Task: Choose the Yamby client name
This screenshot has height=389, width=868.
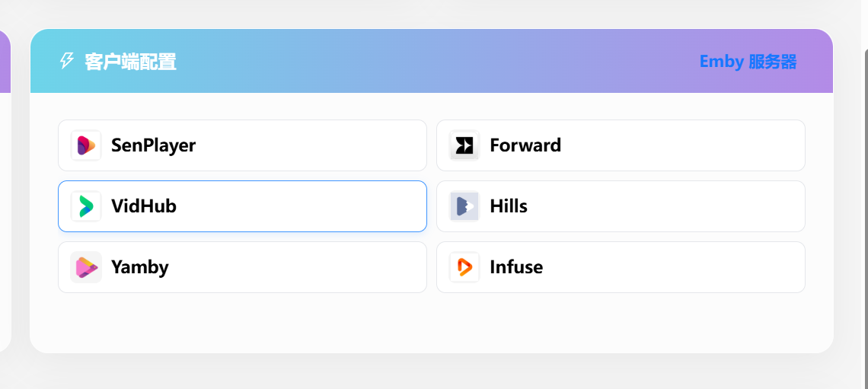Action: coord(140,267)
